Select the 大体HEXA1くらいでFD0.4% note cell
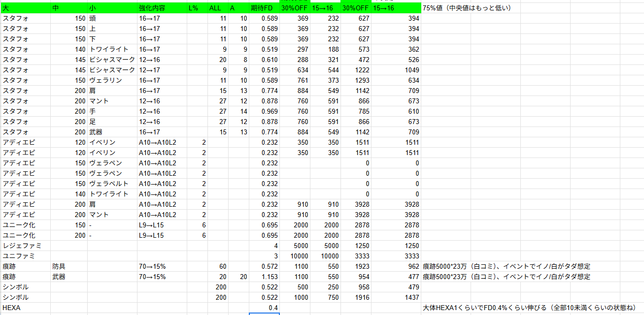Screen dimensions: 644x315 [530, 308]
